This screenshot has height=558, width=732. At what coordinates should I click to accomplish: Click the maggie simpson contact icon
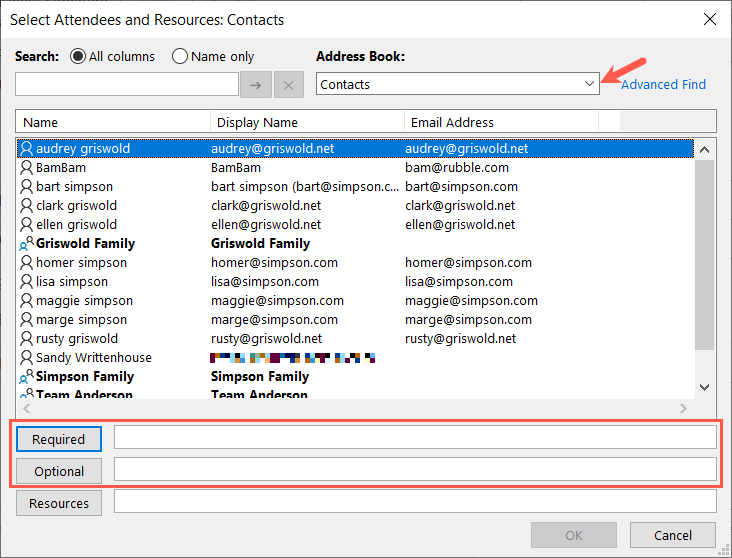click(27, 301)
